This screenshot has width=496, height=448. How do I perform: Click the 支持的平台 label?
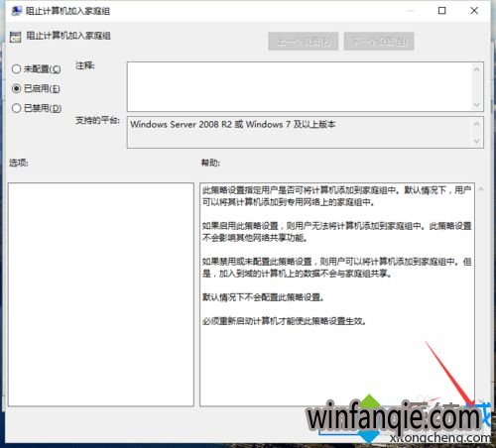(x=97, y=120)
